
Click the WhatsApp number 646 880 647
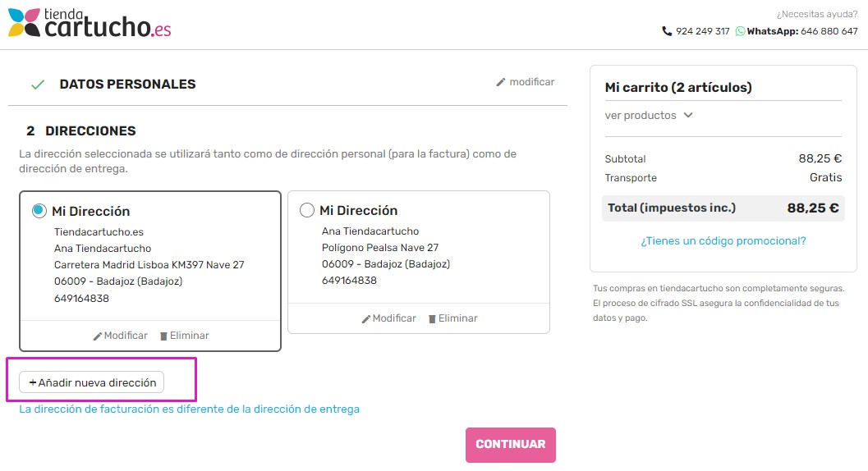(x=829, y=31)
